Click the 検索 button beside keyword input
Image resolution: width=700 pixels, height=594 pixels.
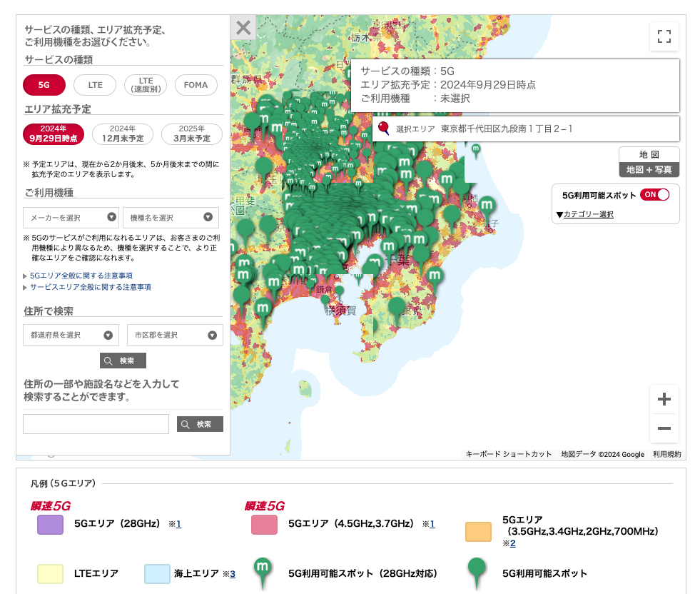[x=200, y=424]
